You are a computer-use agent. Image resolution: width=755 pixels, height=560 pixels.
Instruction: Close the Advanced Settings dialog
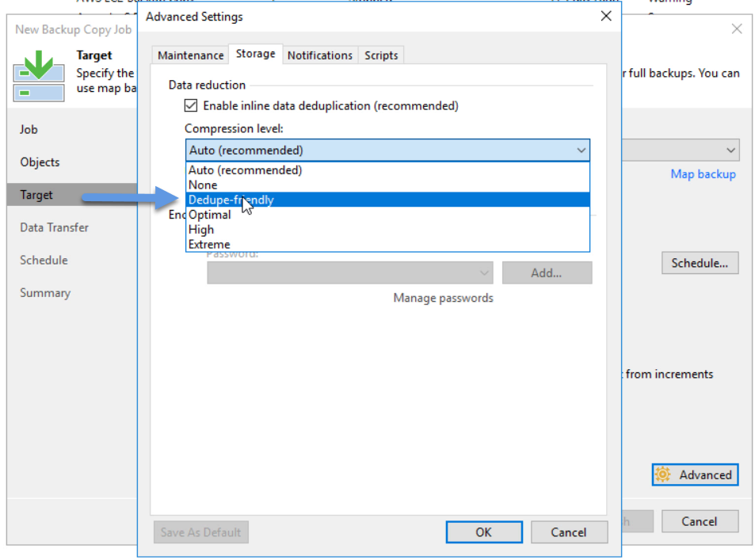tap(606, 17)
